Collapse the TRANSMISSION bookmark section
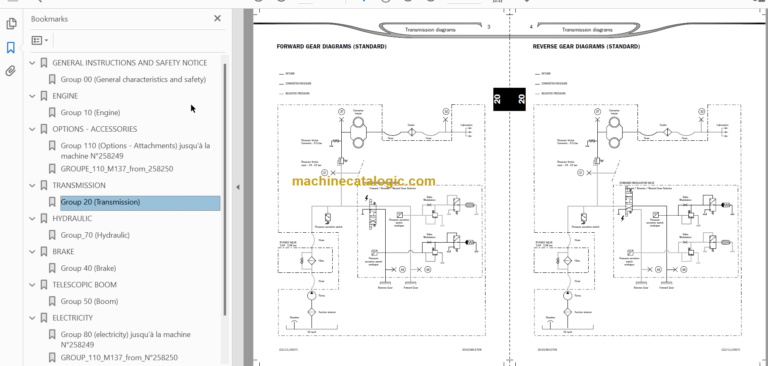This screenshot has width=768, height=366. coord(33,186)
